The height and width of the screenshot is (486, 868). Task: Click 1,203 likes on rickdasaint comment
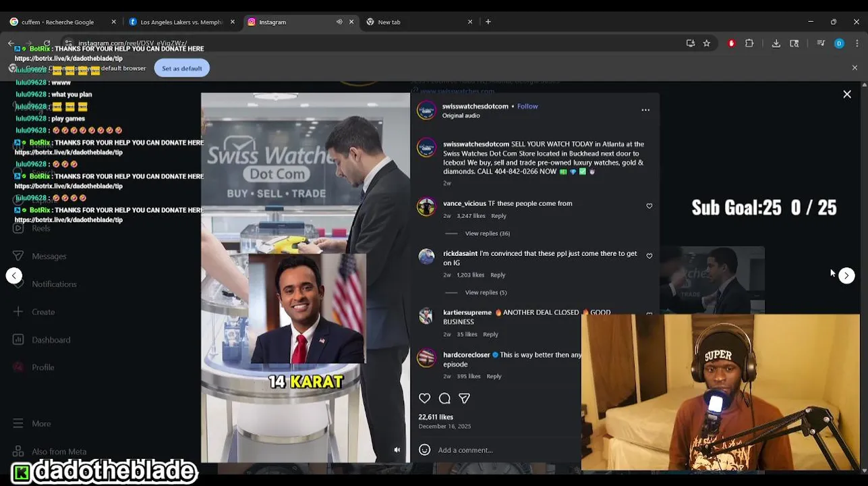coord(470,275)
